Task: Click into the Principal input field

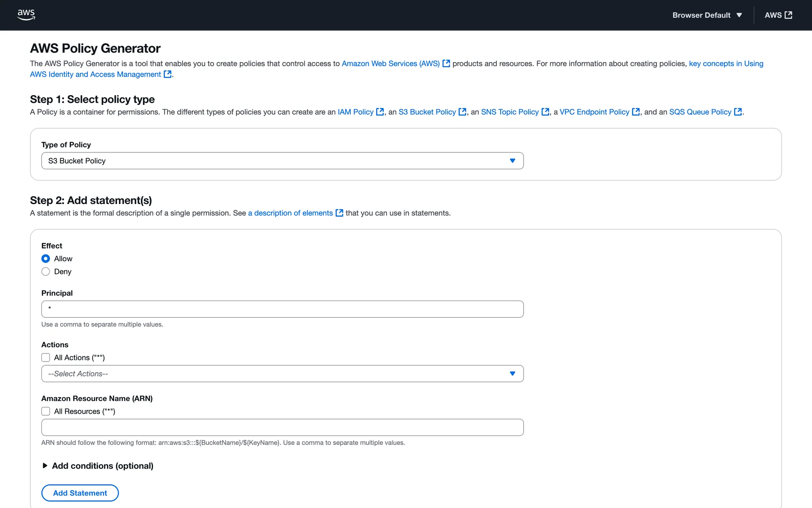Action: [282, 309]
